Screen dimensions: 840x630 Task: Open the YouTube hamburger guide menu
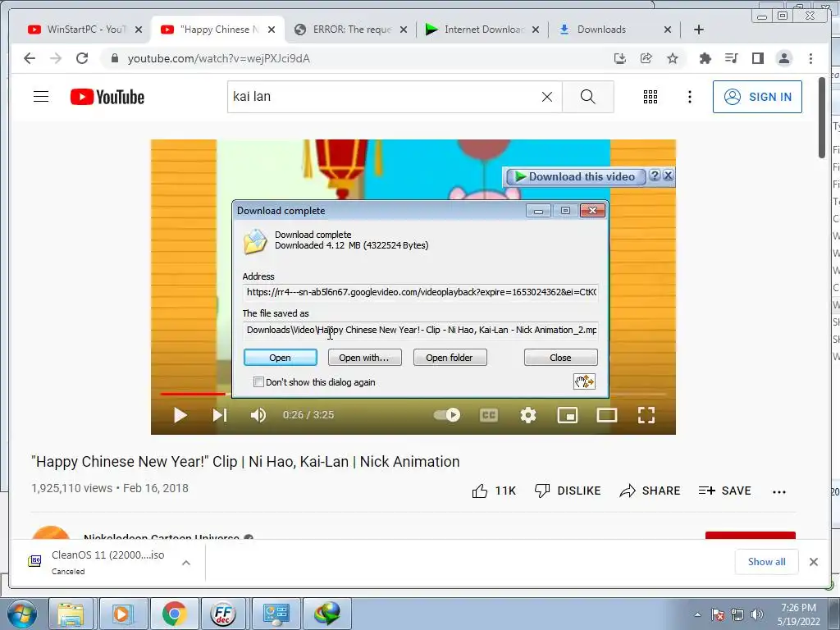[41, 97]
